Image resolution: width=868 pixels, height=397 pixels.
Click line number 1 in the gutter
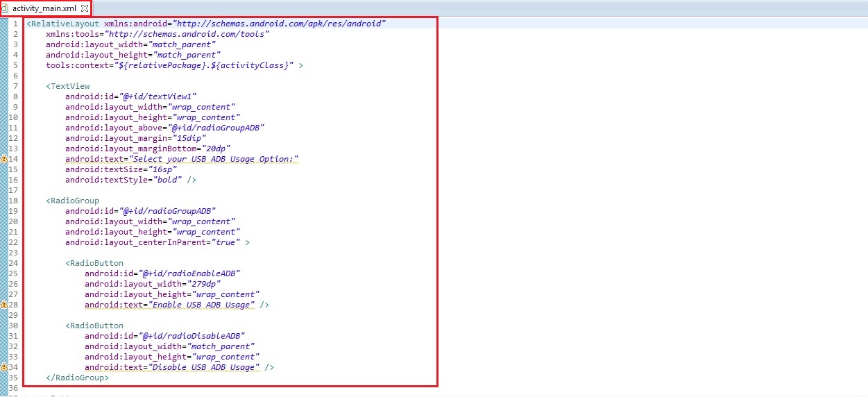coord(15,24)
